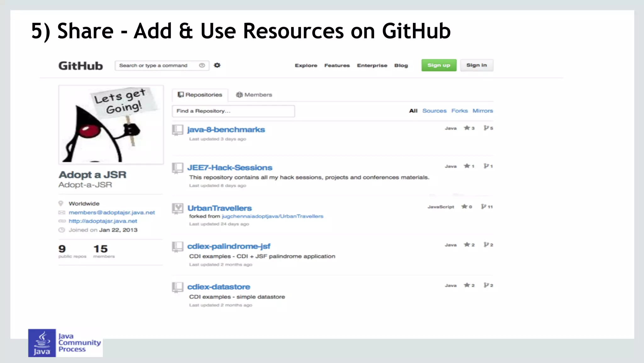Open Explore in the top navigation
This screenshot has width=644, height=363.
coord(306,65)
